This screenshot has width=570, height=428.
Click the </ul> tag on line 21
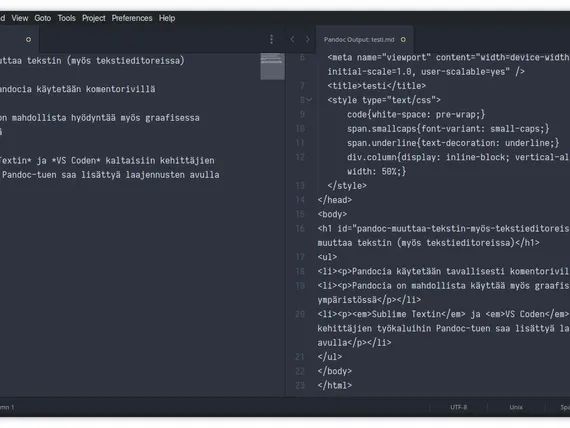(330, 357)
